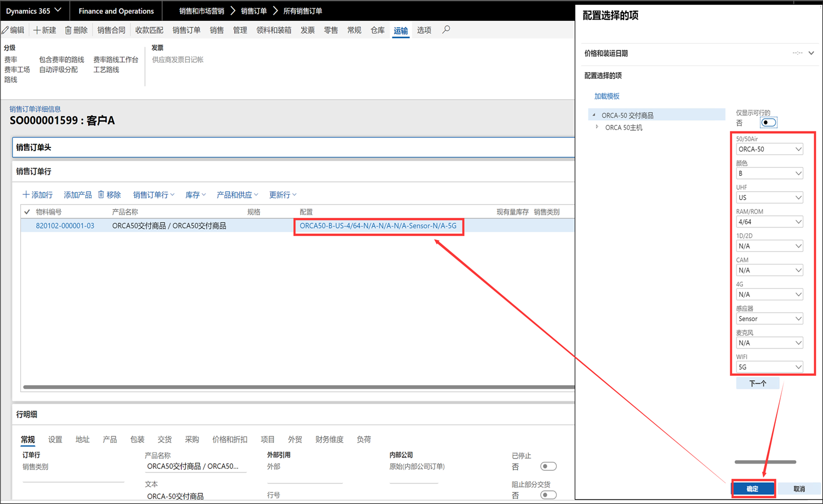This screenshot has width=823, height=504.
Task: Open the 1D/2D dropdown
Action: 769,246
